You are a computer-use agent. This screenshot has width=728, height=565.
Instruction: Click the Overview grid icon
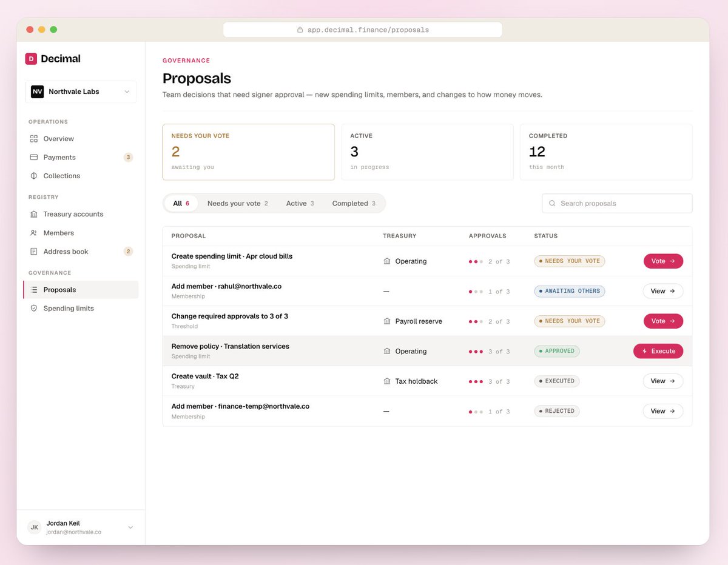click(34, 139)
